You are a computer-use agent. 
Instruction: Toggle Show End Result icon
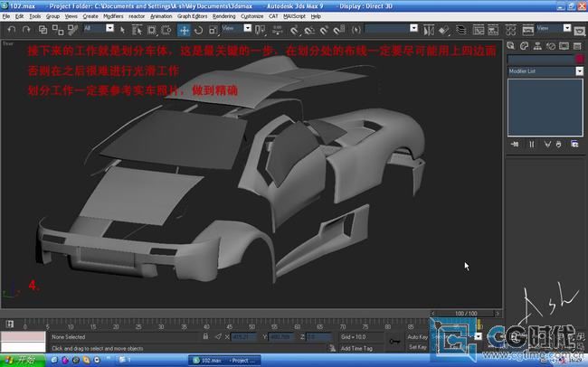point(531,144)
